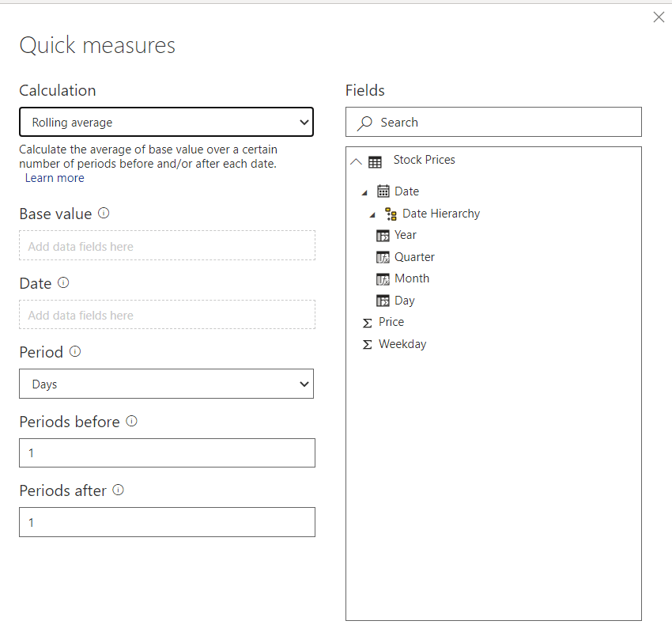Click the Date Hierarchy icon
Viewport: 672px width, 636px height.
click(391, 214)
